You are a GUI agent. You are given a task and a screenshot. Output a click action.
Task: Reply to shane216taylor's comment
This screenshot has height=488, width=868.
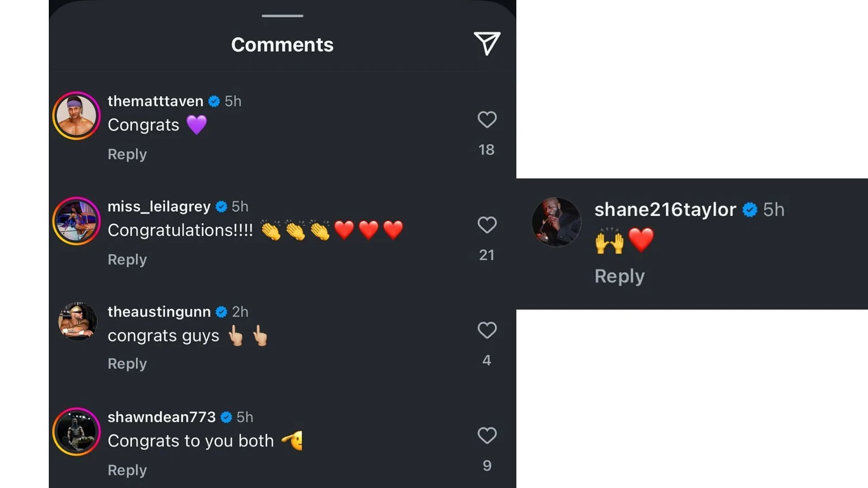coord(619,277)
